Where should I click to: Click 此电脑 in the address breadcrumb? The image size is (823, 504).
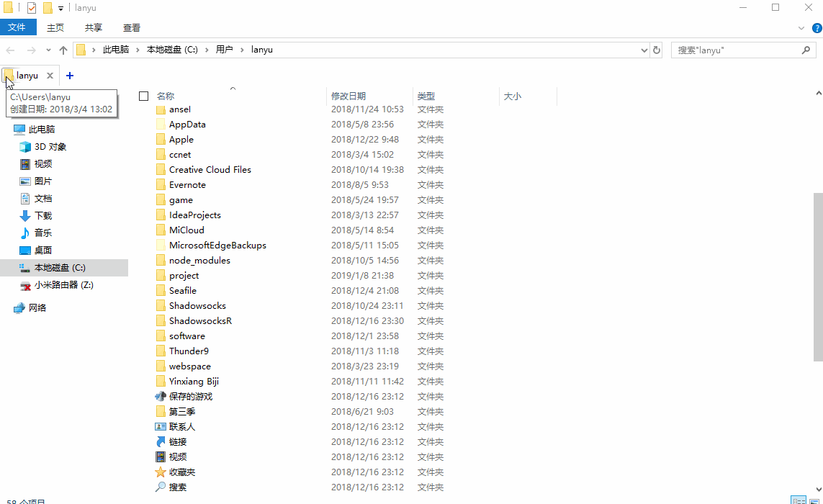click(115, 50)
